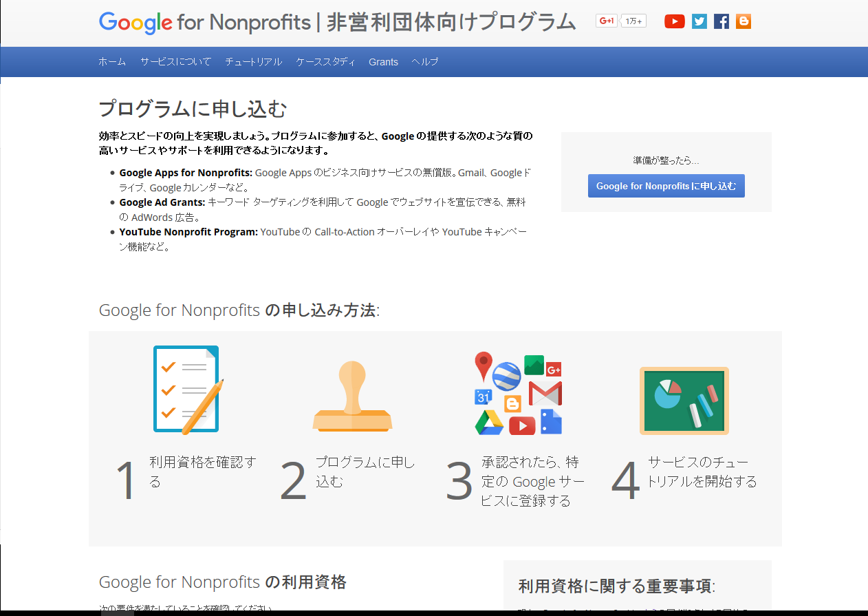Click the large number 3 step
Screen dimensions: 868x616
coord(459,481)
